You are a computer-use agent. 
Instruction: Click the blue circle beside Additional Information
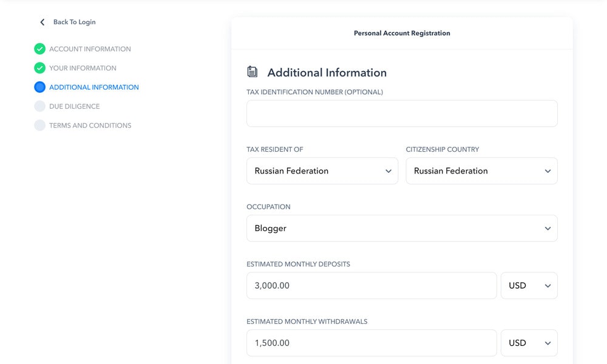(40, 87)
